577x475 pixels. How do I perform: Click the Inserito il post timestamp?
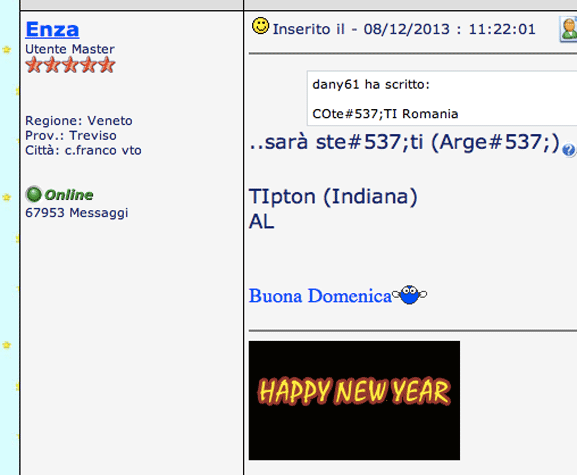click(404, 29)
